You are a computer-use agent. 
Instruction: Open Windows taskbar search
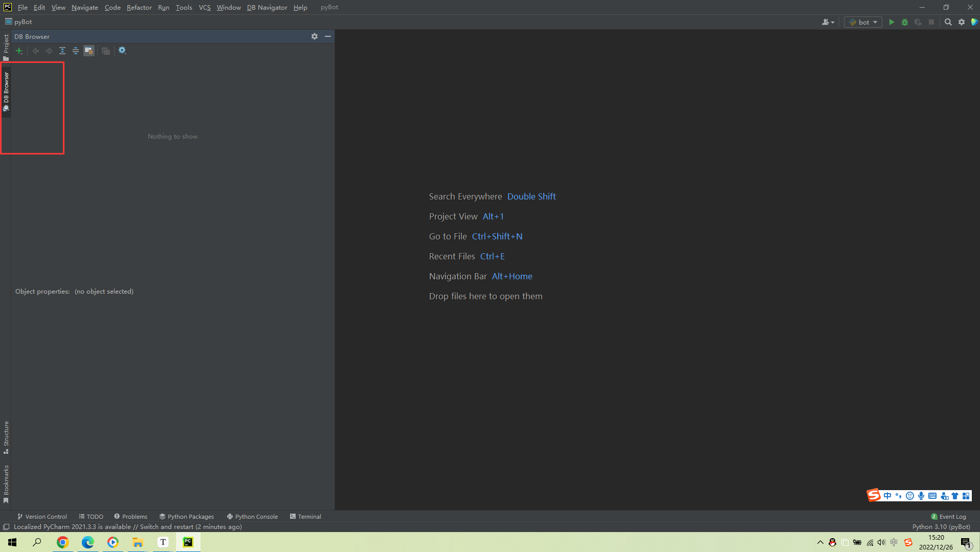pos(37,542)
